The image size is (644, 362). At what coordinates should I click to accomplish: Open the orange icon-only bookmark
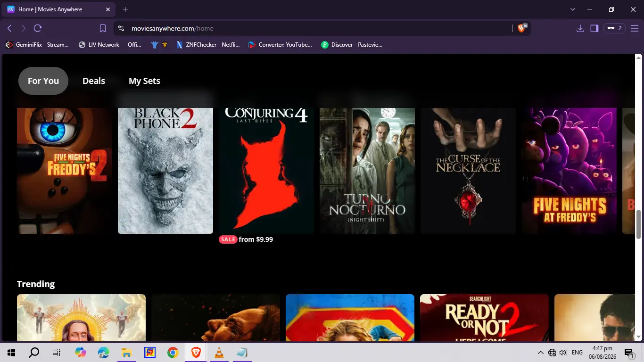click(x=165, y=45)
